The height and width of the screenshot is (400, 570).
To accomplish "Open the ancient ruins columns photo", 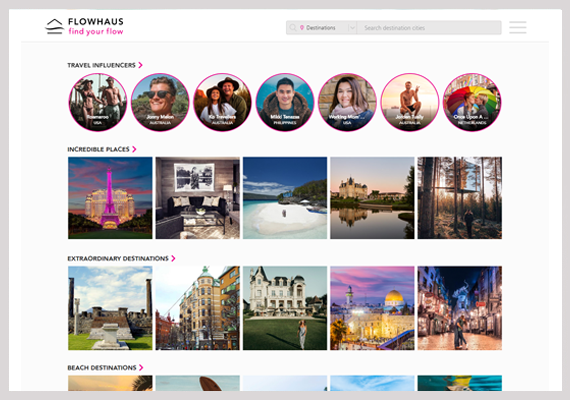I will point(110,308).
